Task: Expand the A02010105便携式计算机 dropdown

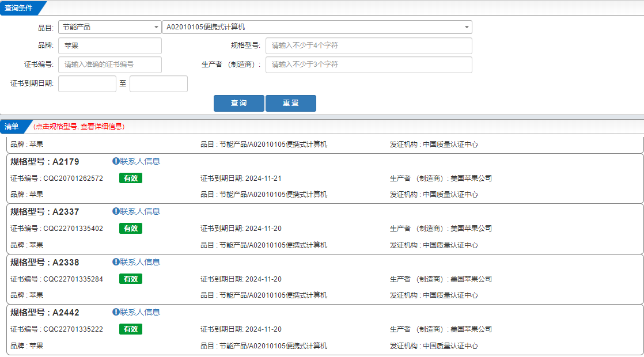Action: coord(317,27)
